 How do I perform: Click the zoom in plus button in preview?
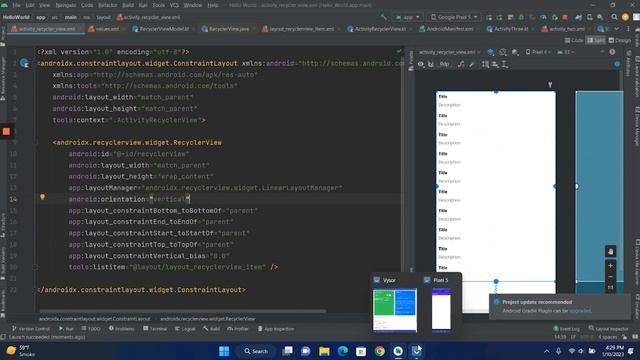[610, 266]
